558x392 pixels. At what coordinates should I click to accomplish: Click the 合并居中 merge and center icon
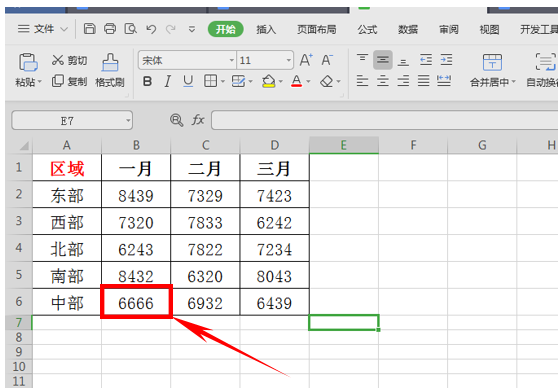492,63
